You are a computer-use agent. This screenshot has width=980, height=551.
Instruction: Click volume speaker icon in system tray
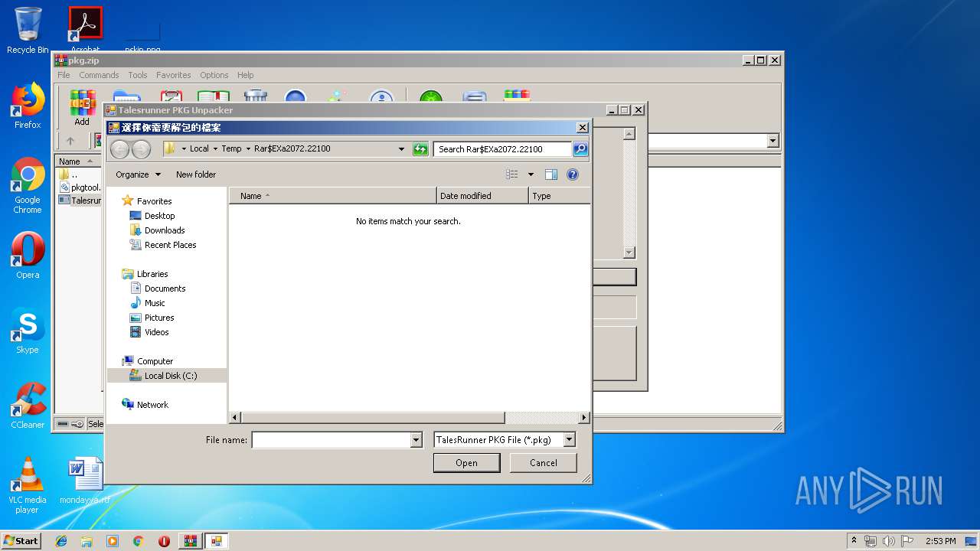(x=888, y=541)
